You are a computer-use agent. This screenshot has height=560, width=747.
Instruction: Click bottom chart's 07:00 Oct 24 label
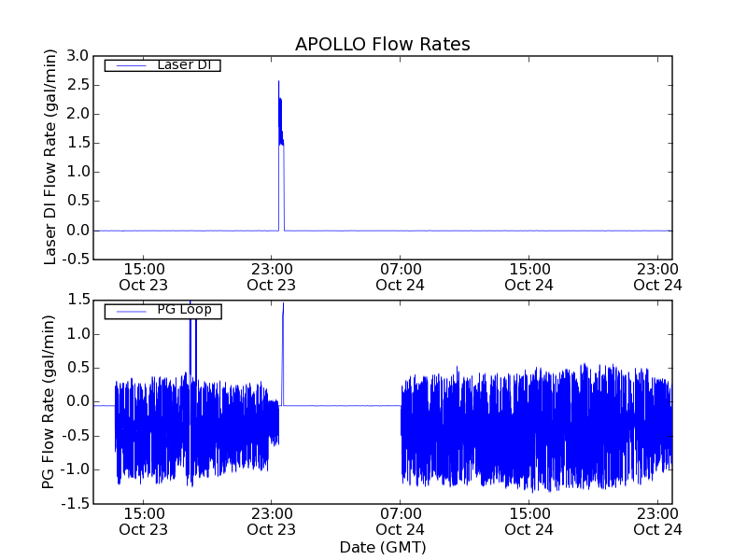point(401,522)
